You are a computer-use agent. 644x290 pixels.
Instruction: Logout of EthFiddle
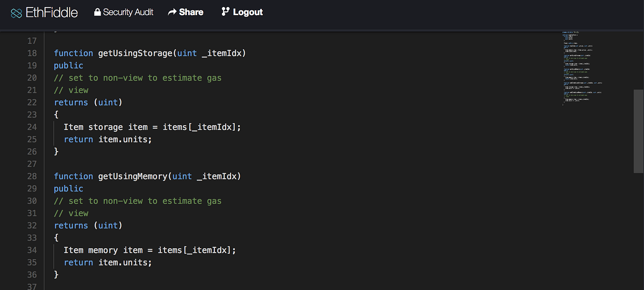click(x=248, y=12)
